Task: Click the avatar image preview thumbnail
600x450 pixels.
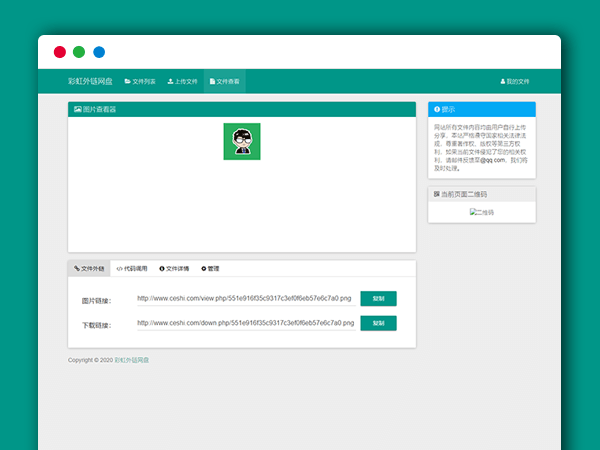Action: tap(241, 141)
